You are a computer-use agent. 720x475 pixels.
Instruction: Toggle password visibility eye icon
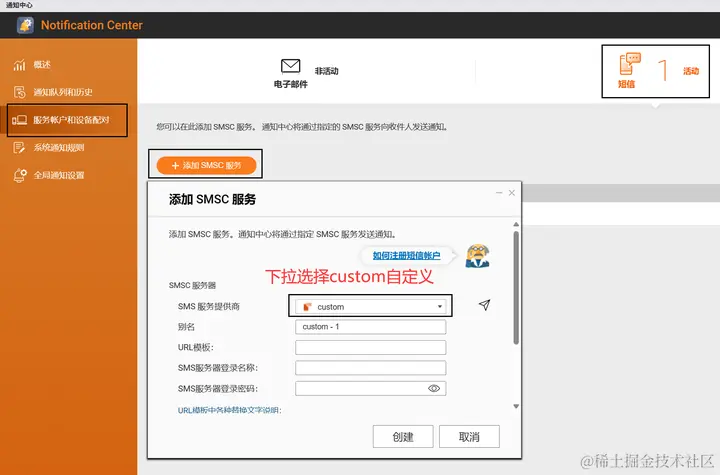tap(434, 389)
